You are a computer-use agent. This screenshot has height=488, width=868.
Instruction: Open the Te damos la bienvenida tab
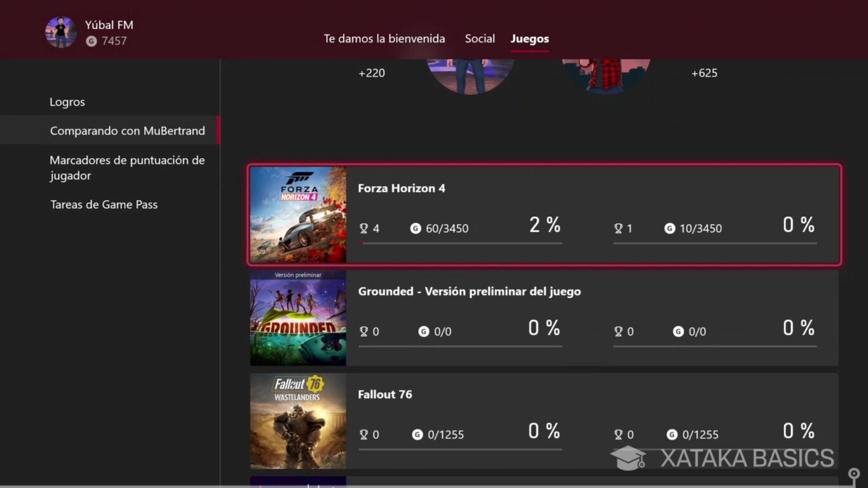coord(384,39)
